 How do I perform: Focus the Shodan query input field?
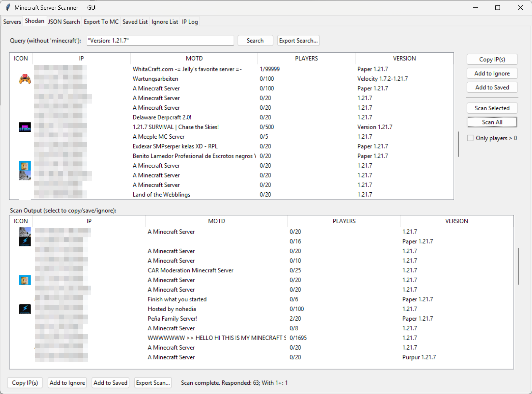pos(160,41)
